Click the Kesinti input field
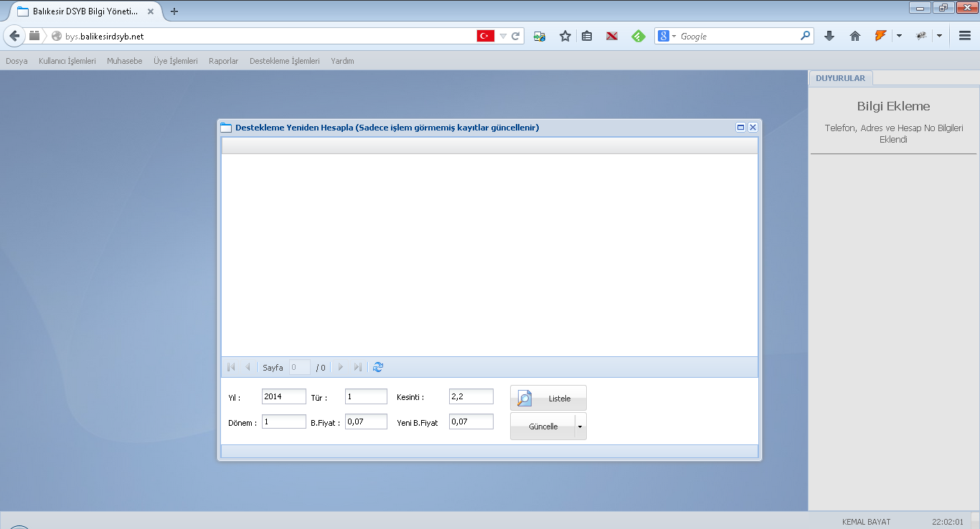Screen dimensions: 980x529 coord(471,396)
